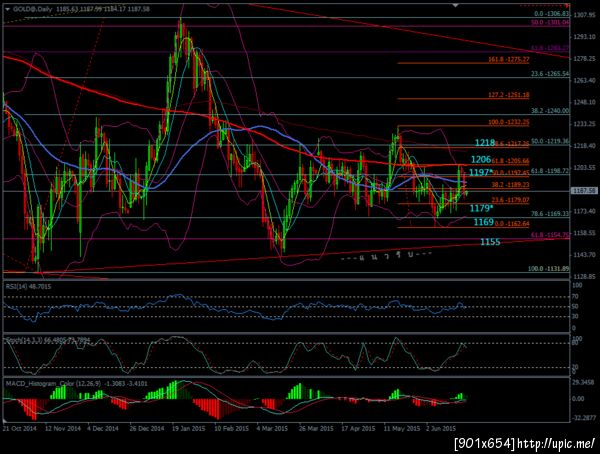Click MACD scale value -32.2877
Viewport: 600px width, 454px height.
pyautogui.click(x=584, y=418)
